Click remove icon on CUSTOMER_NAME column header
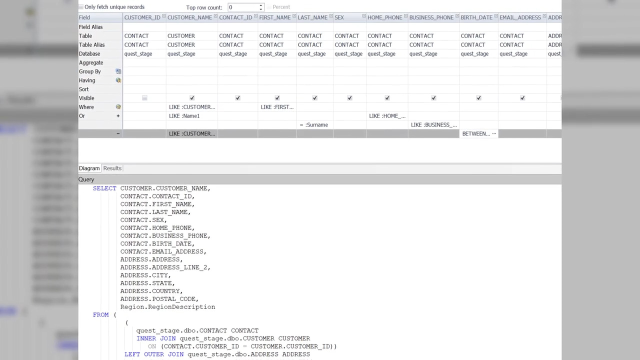Image resolution: width=640 pixels, height=360 pixels. click(x=216, y=16)
